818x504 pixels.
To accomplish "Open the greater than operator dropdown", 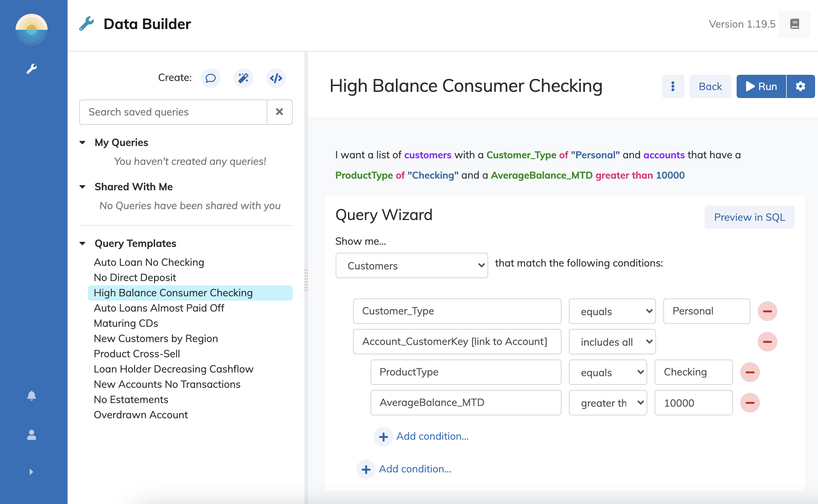I will pyautogui.click(x=608, y=403).
